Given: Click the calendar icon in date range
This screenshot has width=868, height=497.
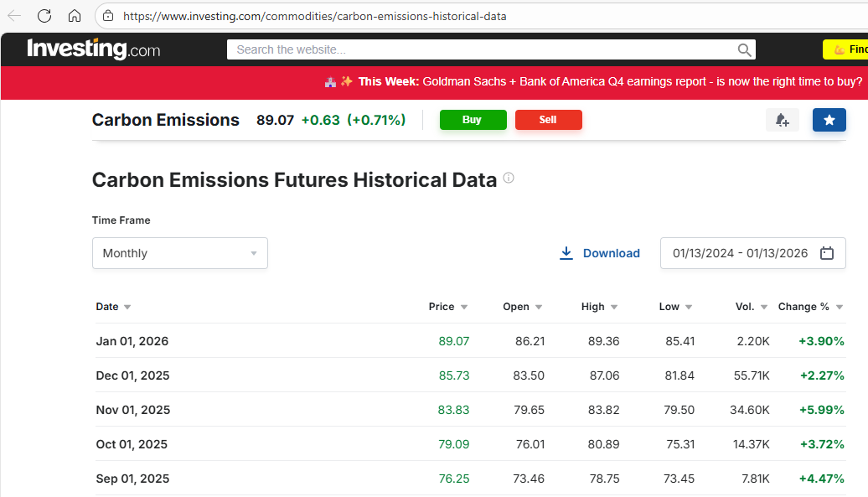Looking at the screenshot, I should pos(827,253).
